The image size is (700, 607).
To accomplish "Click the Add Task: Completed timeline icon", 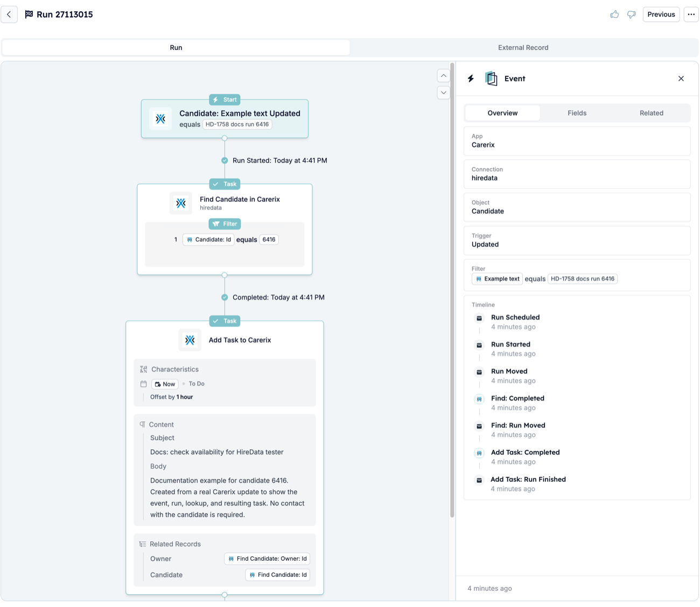I will pyautogui.click(x=479, y=453).
